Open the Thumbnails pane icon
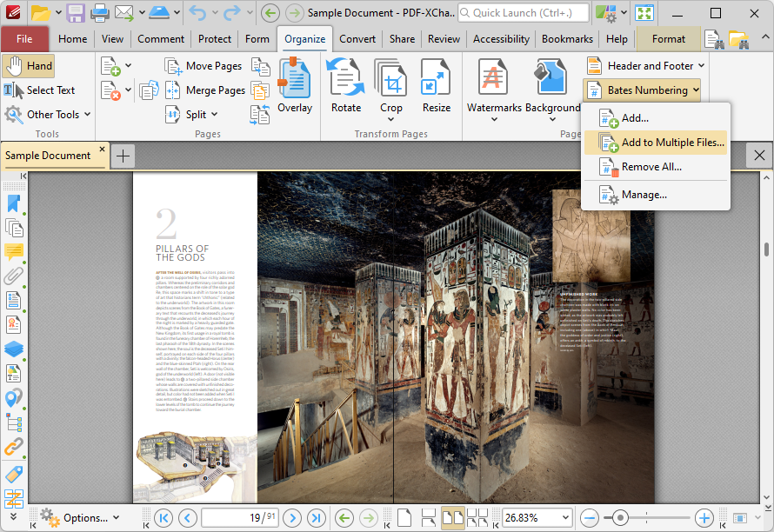Viewport: 774px width, 532px height. [14, 228]
